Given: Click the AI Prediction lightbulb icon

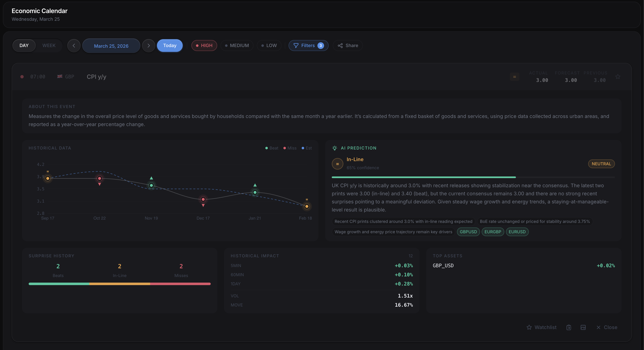Looking at the screenshot, I should pos(334,148).
